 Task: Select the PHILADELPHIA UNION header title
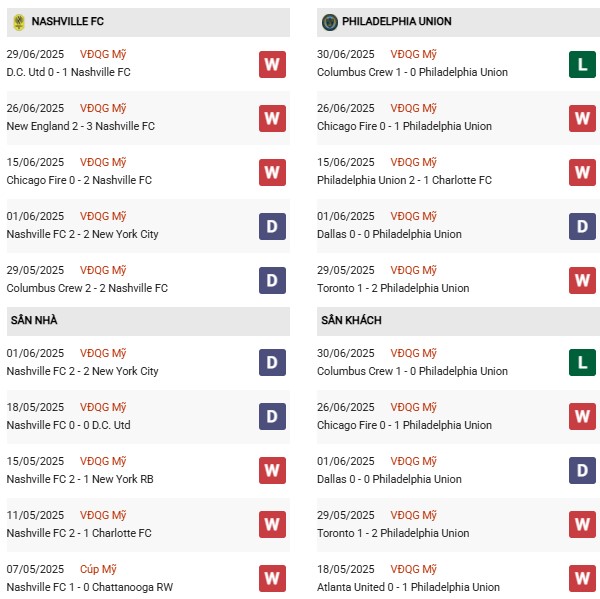tap(396, 21)
